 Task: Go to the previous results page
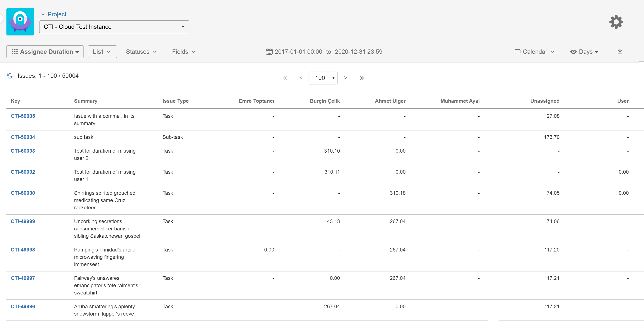point(301,78)
